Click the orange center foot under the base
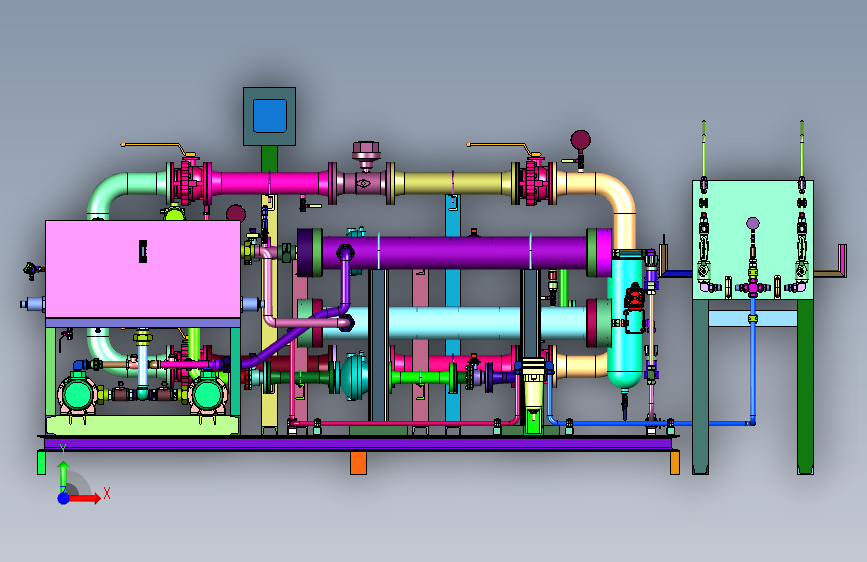This screenshot has width=867, height=562. tap(358, 463)
